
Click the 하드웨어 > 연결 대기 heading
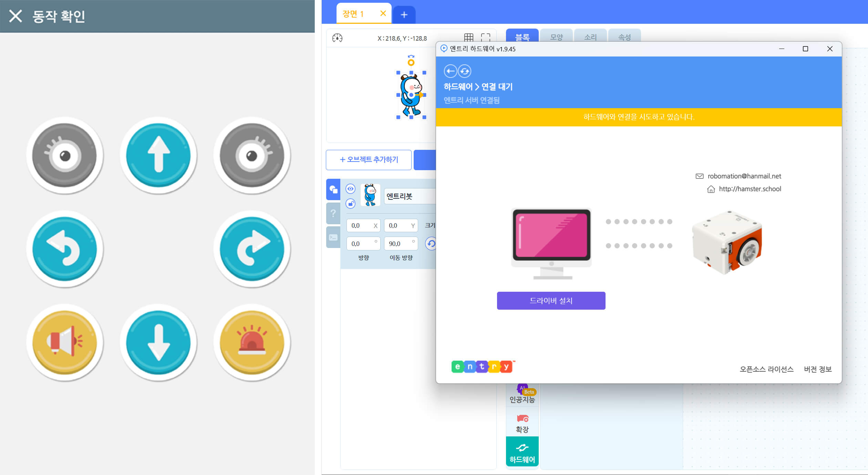(x=478, y=87)
